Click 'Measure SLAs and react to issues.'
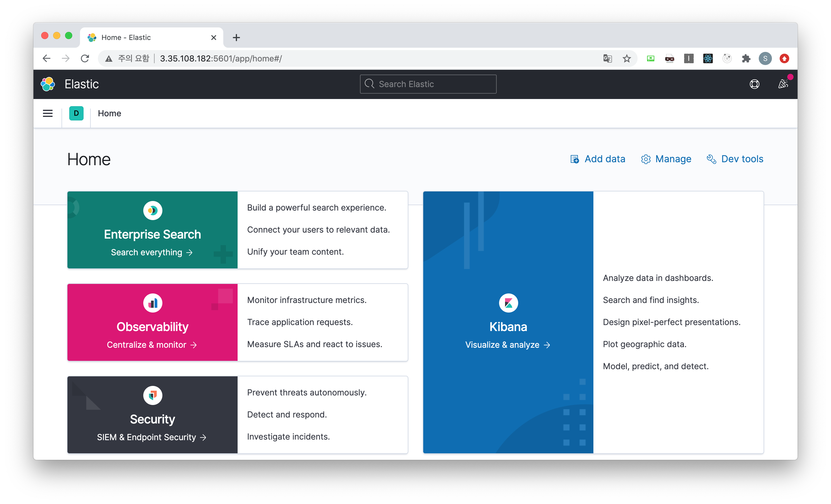The image size is (831, 504). coord(315,344)
